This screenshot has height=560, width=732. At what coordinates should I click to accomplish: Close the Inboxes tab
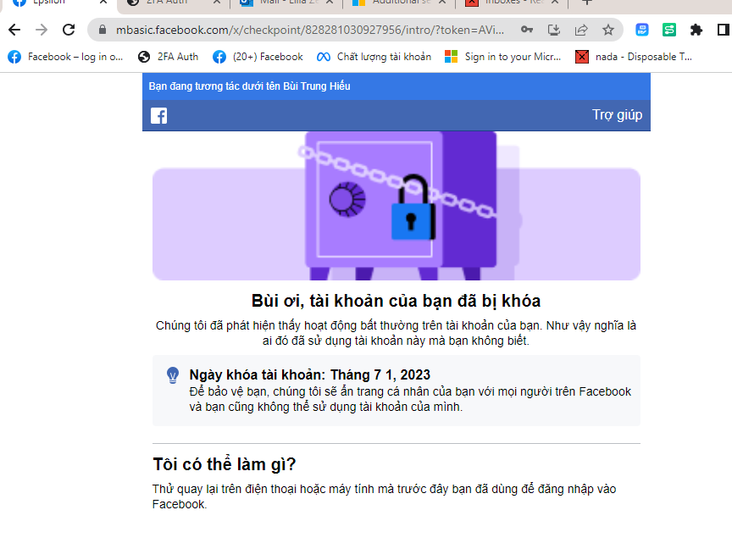click(555, 2)
